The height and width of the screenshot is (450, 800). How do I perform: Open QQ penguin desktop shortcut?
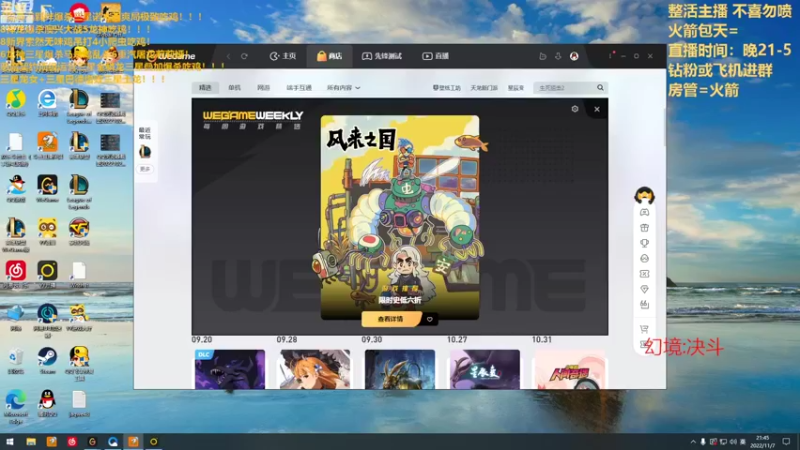(x=47, y=403)
